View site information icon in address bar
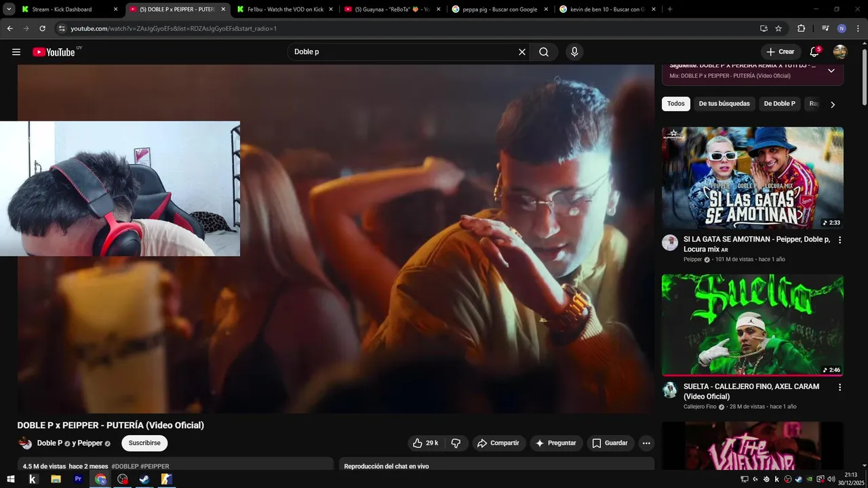This screenshot has width=868, height=488. click(62, 28)
